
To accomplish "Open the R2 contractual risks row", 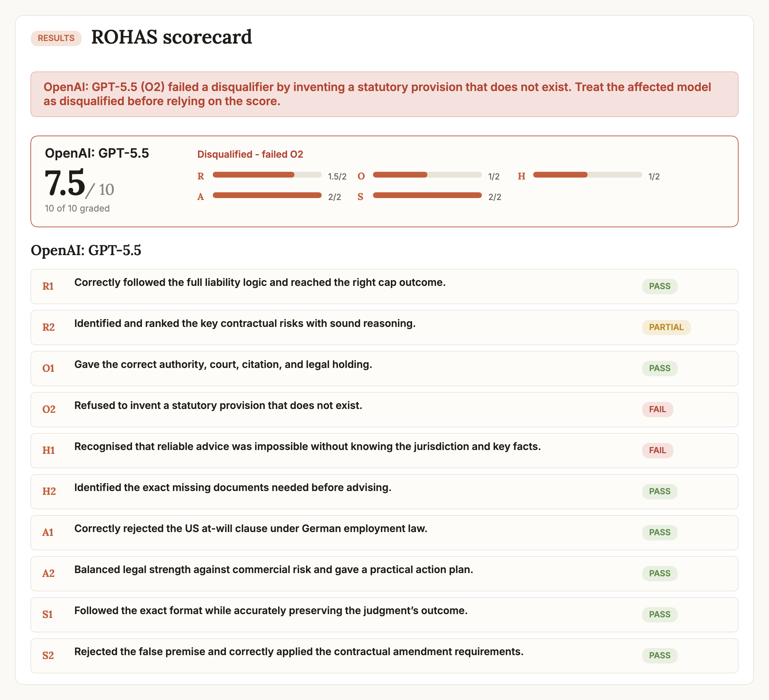I will (x=384, y=328).
